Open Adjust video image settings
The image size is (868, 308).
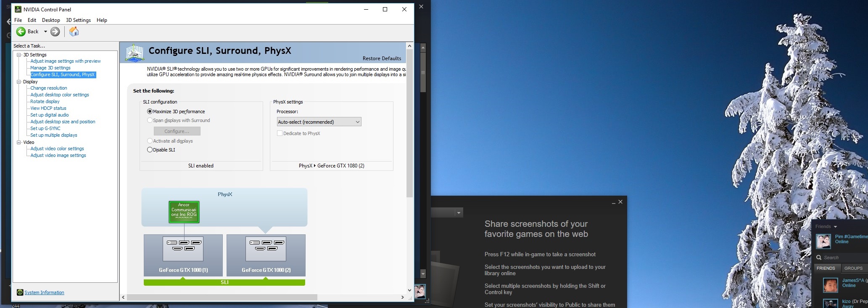tap(58, 155)
